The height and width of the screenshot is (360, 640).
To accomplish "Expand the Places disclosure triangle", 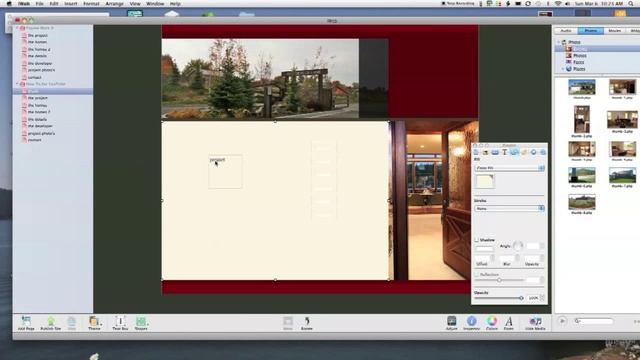I will (563, 69).
